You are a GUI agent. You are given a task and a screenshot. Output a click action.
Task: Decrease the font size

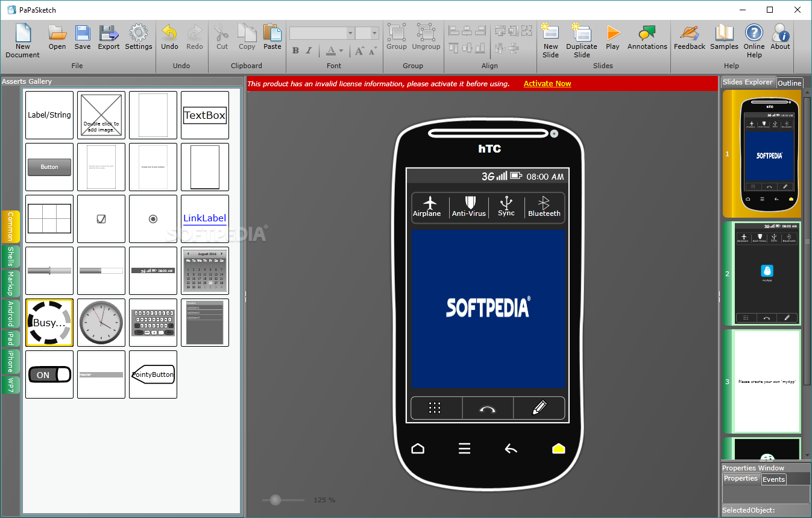point(372,51)
